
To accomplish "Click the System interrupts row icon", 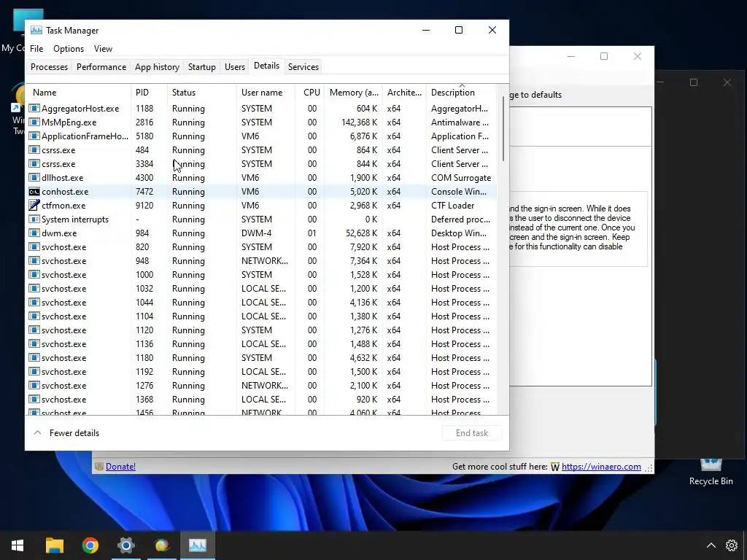I will click(34, 219).
